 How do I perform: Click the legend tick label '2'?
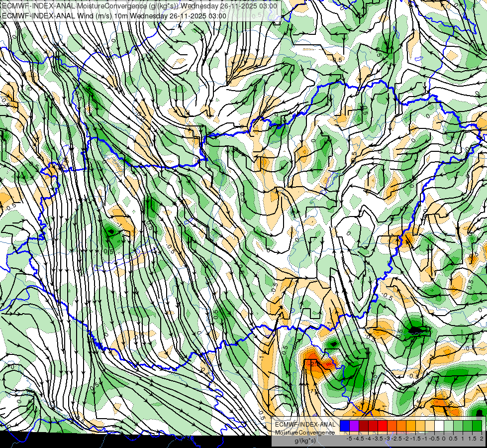tap(482, 439)
